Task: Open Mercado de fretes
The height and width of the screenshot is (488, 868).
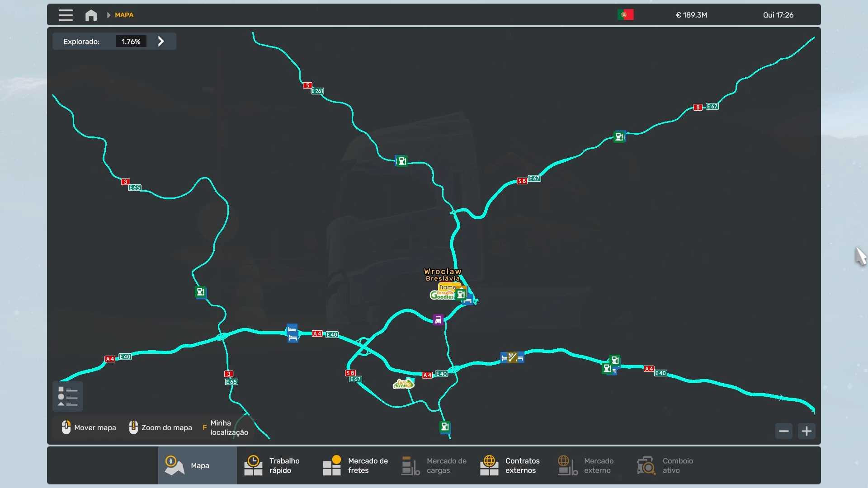Action: click(x=355, y=465)
